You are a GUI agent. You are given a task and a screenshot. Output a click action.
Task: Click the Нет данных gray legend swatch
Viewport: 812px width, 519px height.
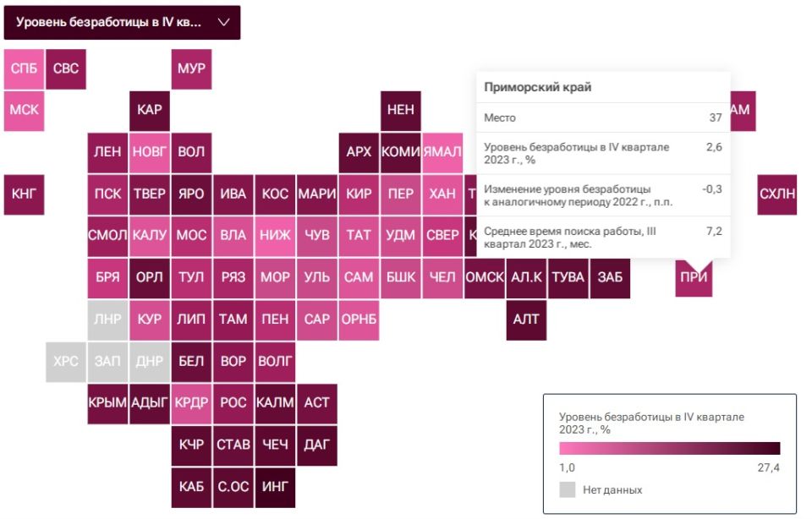567,489
